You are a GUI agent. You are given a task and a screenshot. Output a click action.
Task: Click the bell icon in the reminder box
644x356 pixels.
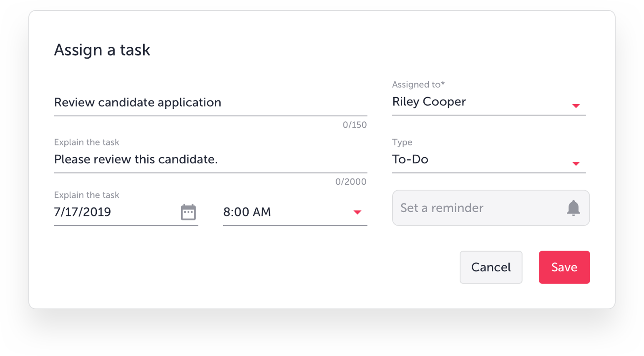click(x=573, y=208)
